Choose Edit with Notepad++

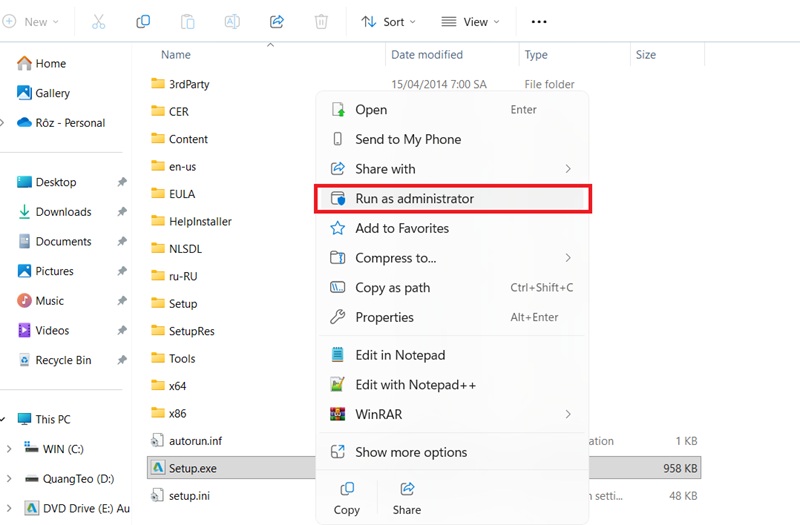(x=451, y=384)
